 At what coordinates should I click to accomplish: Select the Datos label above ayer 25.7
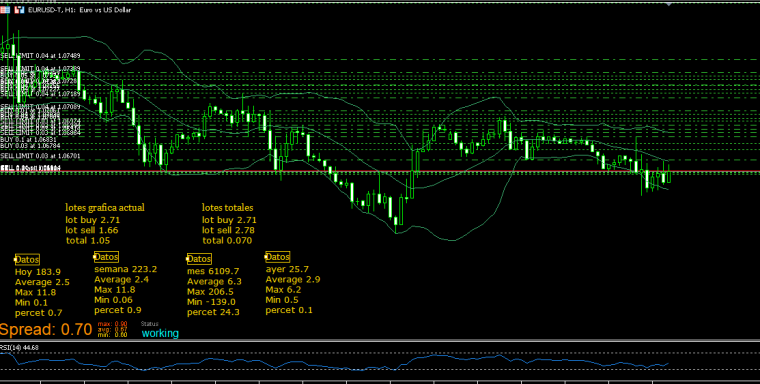tap(278, 256)
